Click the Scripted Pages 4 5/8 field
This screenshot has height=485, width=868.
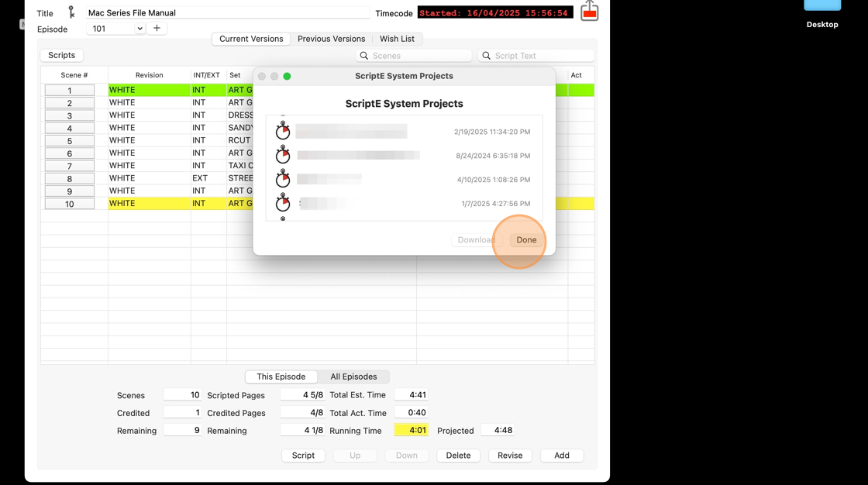coord(302,395)
